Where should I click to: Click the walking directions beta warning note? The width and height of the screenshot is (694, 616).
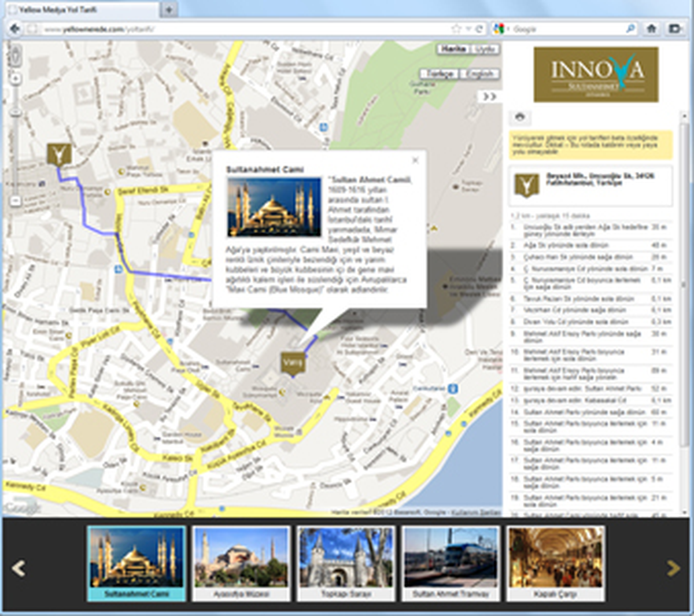pos(591,145)
